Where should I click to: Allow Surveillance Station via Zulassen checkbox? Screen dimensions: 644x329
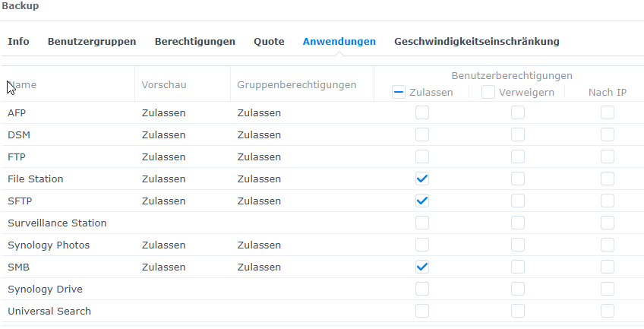pos(422,223)
